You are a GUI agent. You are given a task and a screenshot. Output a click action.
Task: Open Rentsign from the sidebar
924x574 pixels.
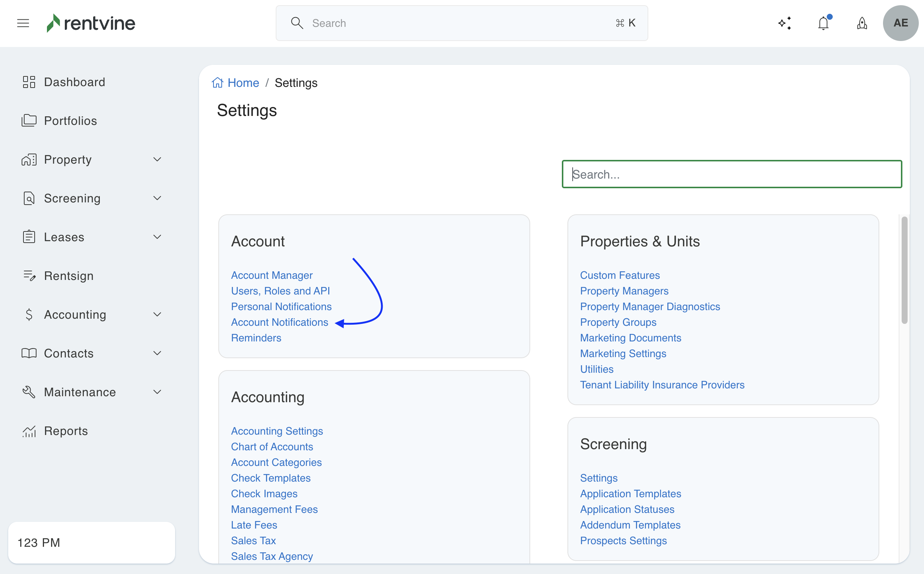(x=69, y=275)
